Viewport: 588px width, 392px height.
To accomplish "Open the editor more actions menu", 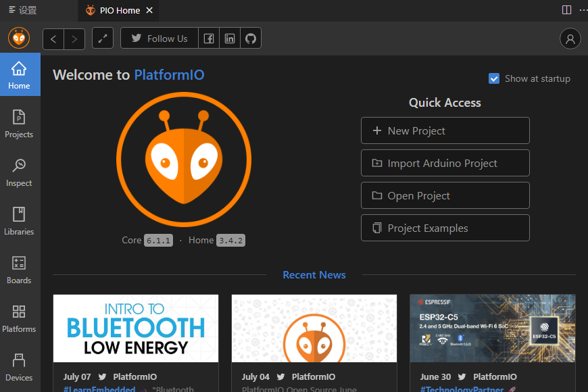I will click(583, 10).
